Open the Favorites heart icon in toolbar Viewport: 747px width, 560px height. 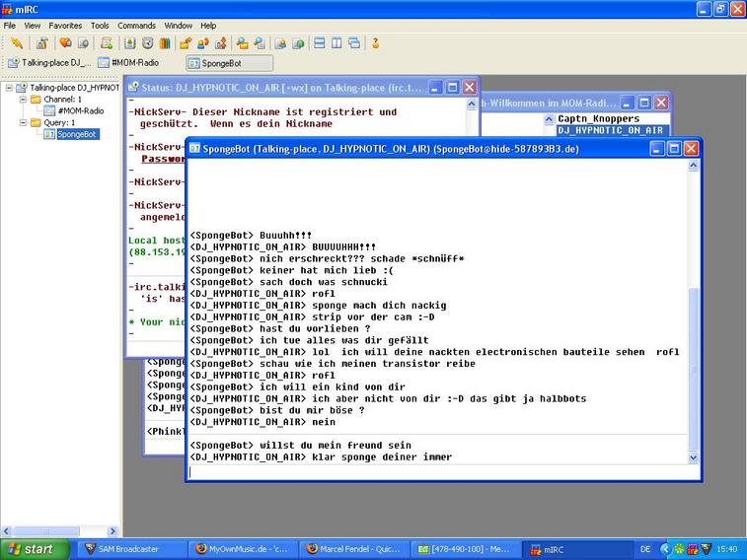tap(65, 43)
